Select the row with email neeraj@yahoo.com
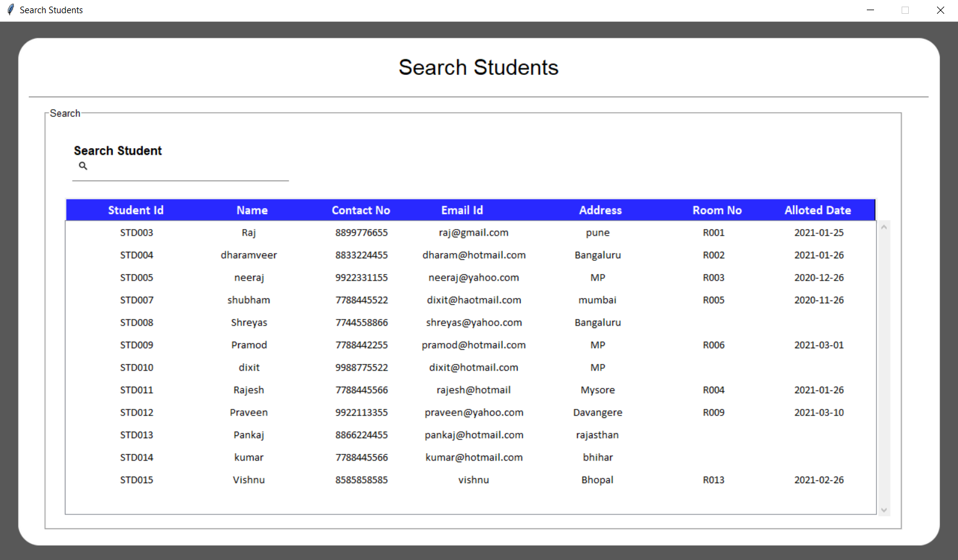This screenshot has width=958, height=560. click(473, 278)
